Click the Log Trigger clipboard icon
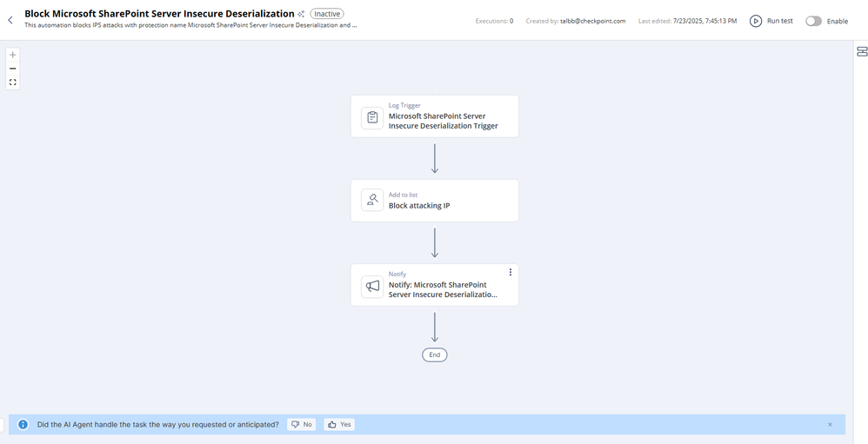Screen dimensions: 868x444 (372, 117)
